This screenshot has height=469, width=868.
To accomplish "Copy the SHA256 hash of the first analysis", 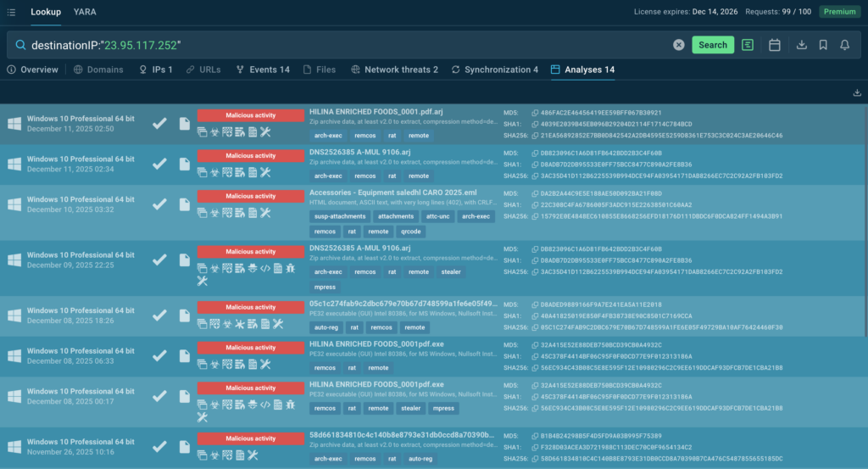I will pyautogui.click(x=534, y=135).
